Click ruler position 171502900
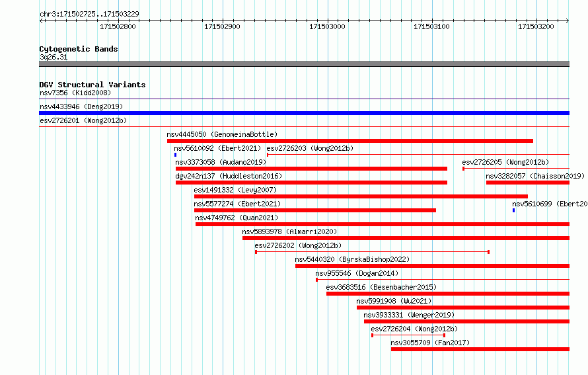 [222, 26]
